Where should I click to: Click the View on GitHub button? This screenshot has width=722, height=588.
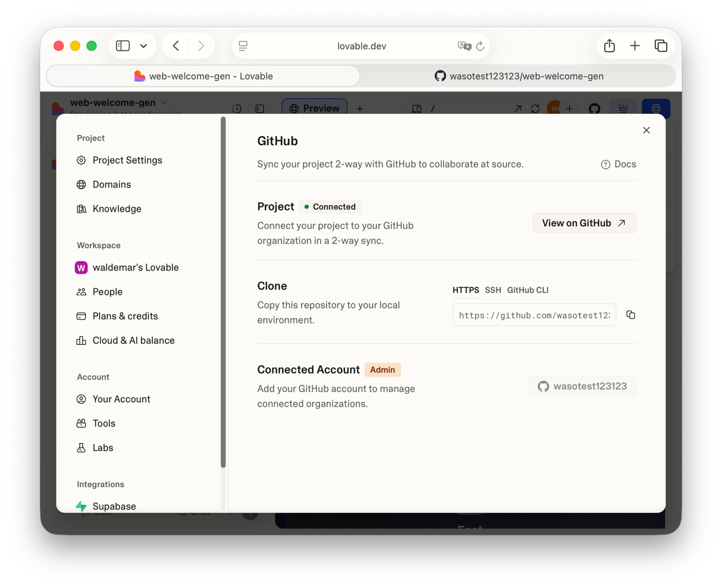click(x=584, y=223)
